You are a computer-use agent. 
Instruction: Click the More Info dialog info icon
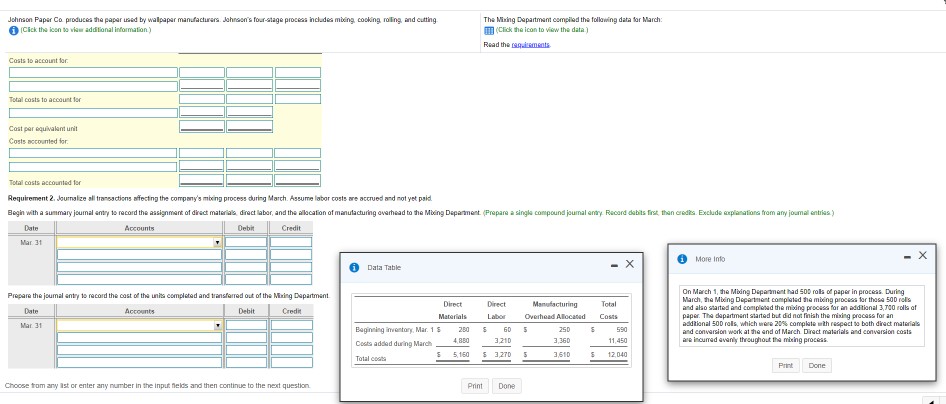684,259
